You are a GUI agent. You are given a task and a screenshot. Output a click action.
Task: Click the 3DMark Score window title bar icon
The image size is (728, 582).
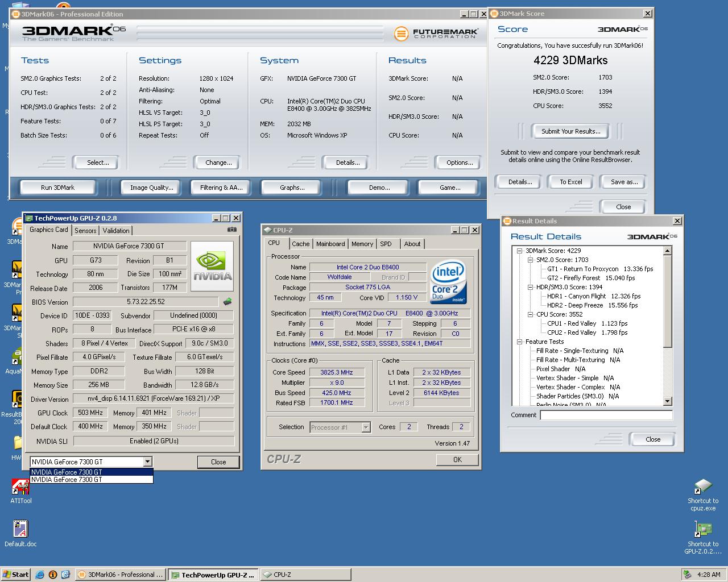[x=494, y=14]
